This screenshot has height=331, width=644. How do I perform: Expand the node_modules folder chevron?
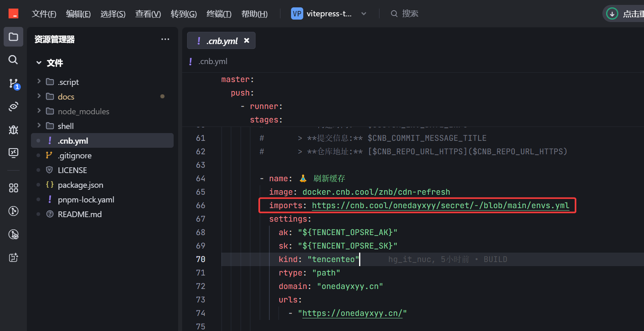[39, 111]
